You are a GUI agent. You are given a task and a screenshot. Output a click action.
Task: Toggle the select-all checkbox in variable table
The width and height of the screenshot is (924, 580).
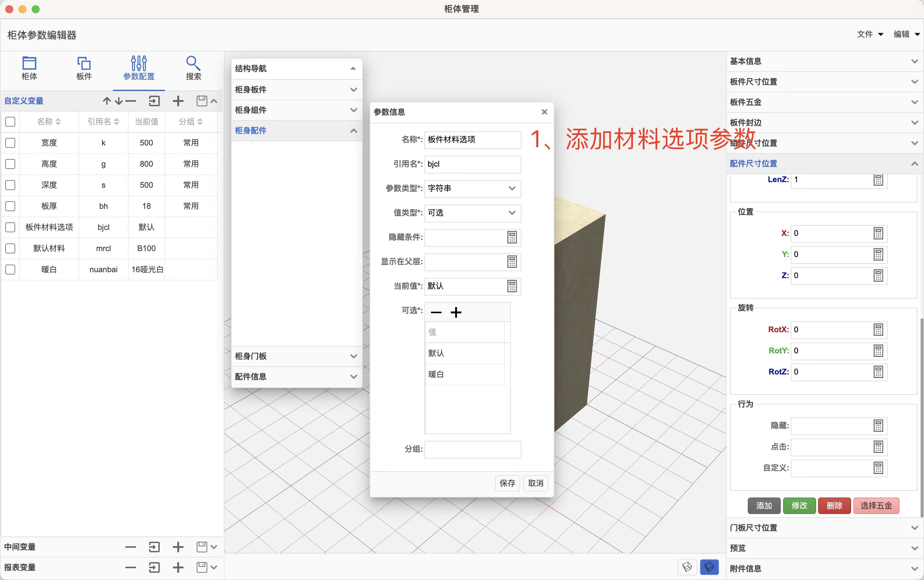pos(10,122)
